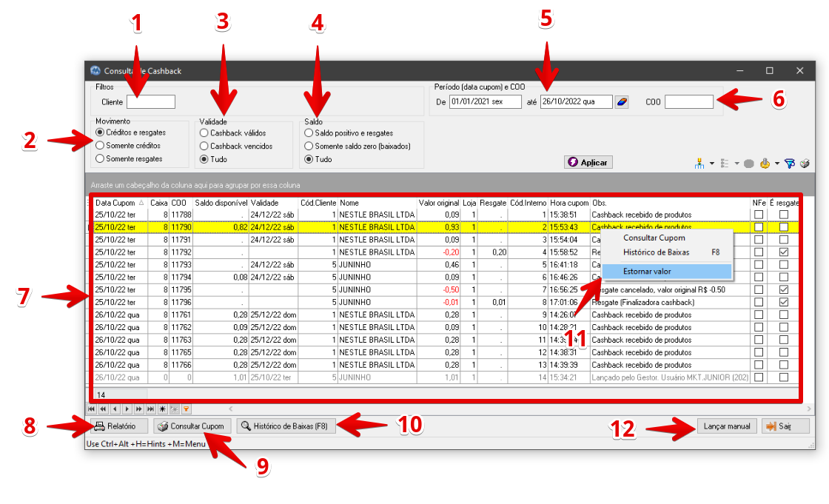Click the golden joystick icon in toolbar
The width and height of the screenshot is (829, 504).
tap(765, 164)
